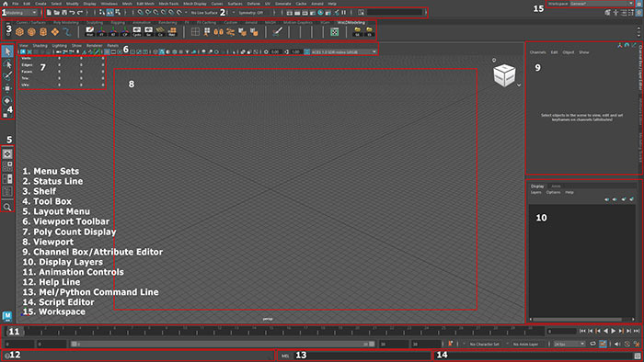Toggle the blue select camera viewport icon
Viewport: 644px width, 362px height.
(23, 52)
